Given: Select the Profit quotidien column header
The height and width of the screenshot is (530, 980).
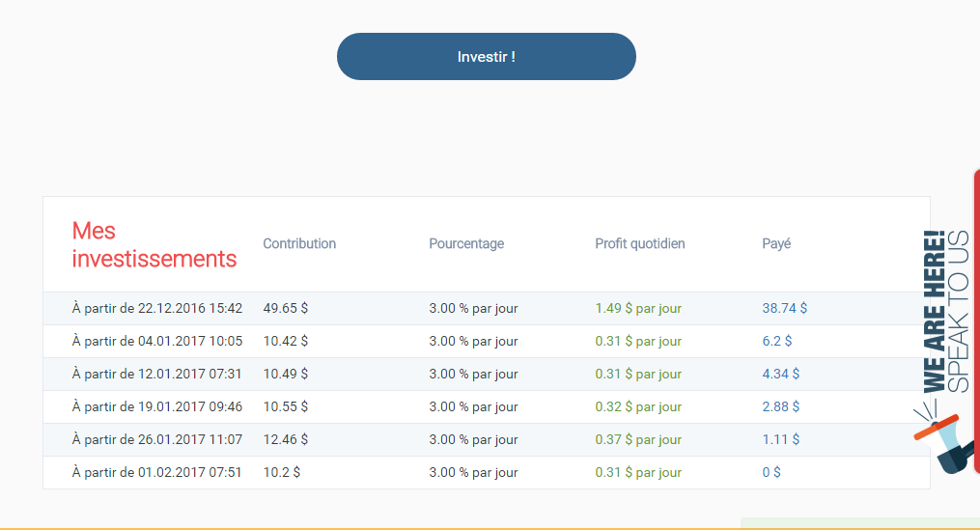Looking at the screenshot, I should [x=640, y=243].
